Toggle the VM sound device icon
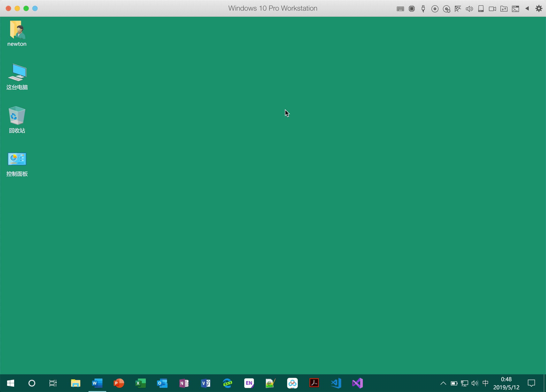 (x=469, y=9)
